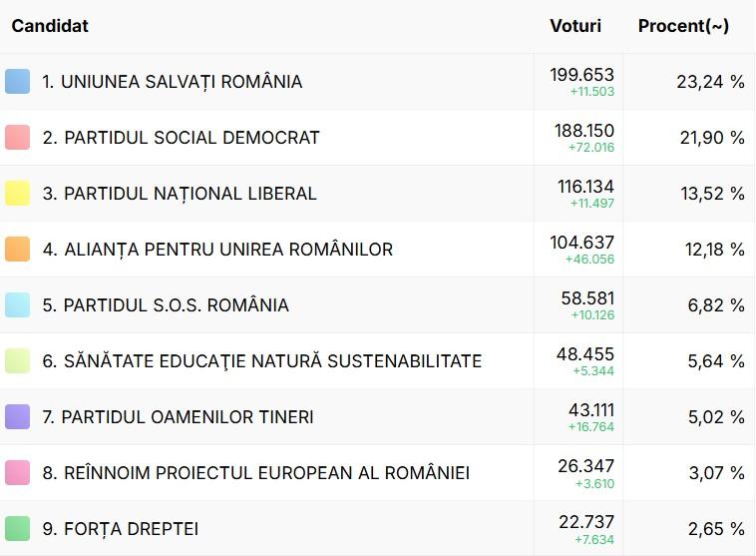Click the purple swatch for Partidul Oamenilor Tineri
The image size is (756, 556).
coord(17,417)
